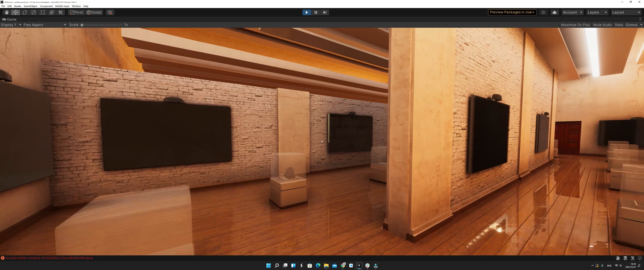Click the auto-generate lighting status icon

pyautogui.click(x=633, y=258)
